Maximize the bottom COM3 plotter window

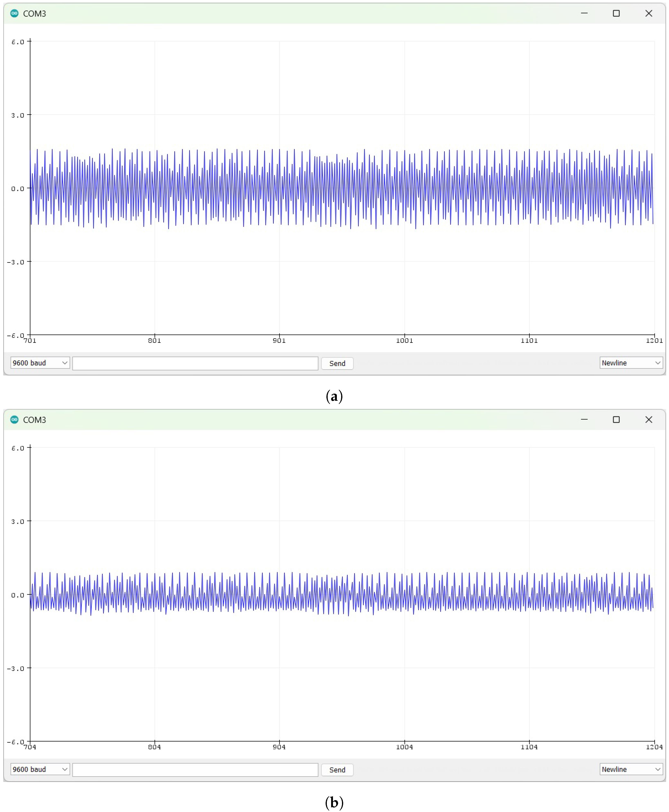(616, 419)
